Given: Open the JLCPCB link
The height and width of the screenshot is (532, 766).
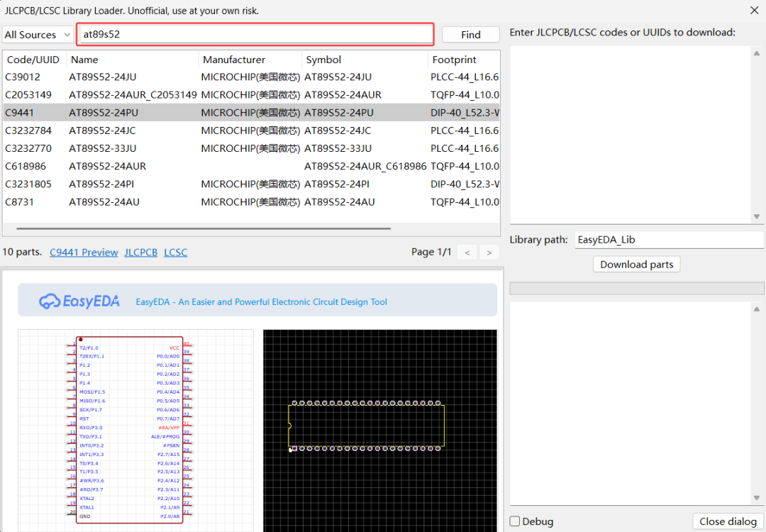Looking at the screenshot, I should (x=140, y=253).
